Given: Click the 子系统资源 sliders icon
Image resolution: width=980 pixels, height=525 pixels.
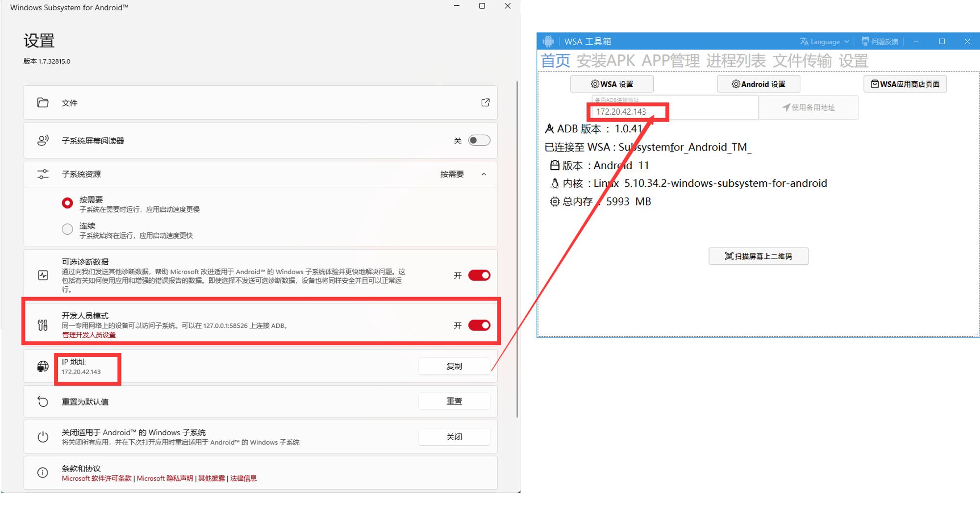Looking at the screenshot, I should pyautogui.click(x=43, y=174).
